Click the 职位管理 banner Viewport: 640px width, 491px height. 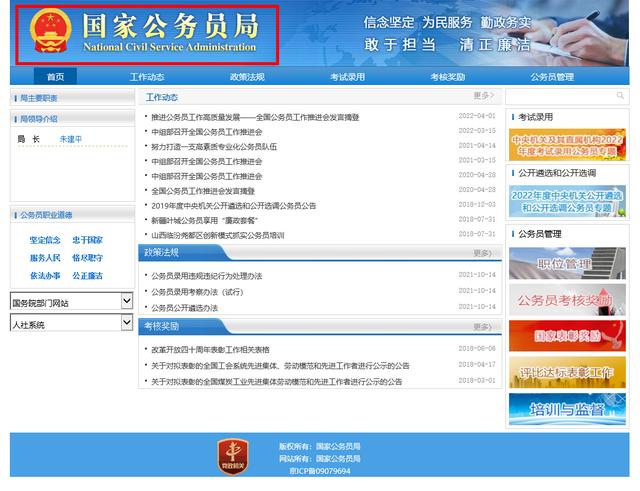[567, 263]
